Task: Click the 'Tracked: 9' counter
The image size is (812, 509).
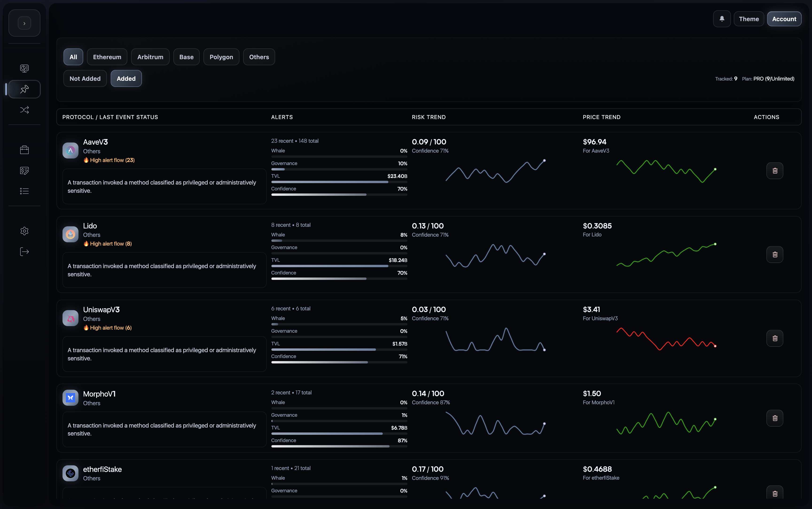Action: point(726,79)
